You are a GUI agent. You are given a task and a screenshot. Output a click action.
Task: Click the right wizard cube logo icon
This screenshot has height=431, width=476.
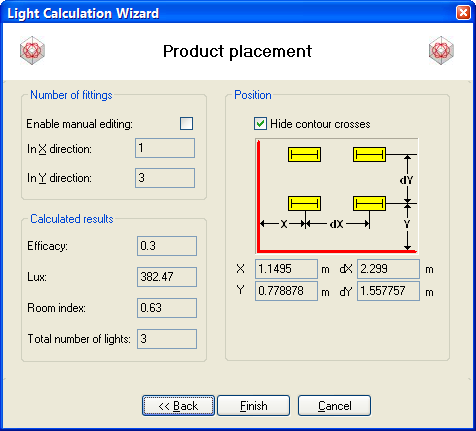point(441,51)
